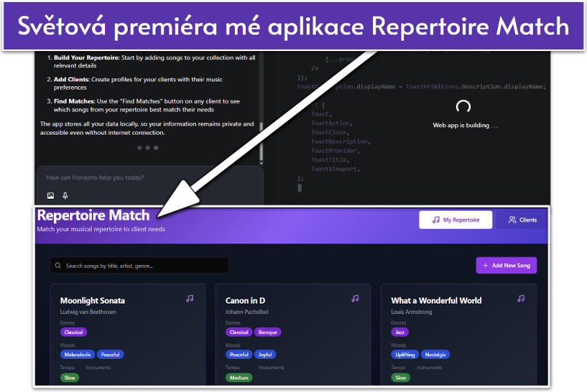This screenshot has height=392, width=587.
Task: Click the Nostalgic mood tag
Action: 435,355
